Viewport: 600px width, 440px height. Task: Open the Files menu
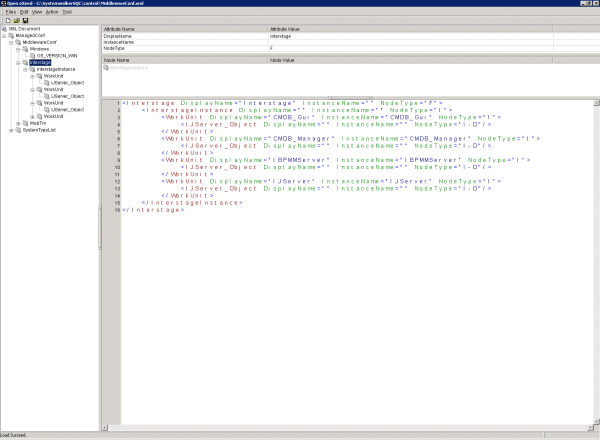point(11,12)
